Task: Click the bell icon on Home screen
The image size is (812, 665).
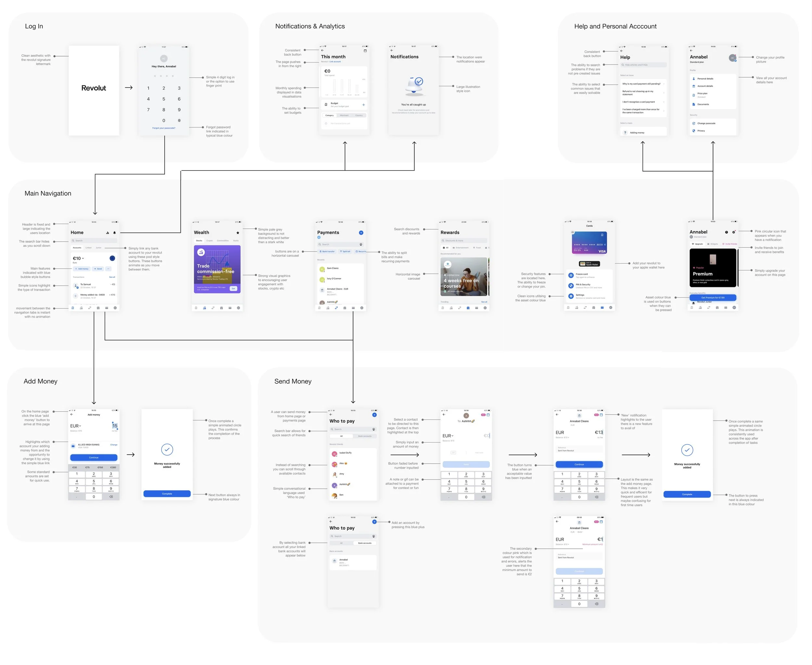Action: pyautogui.click(x=115, y=232)
